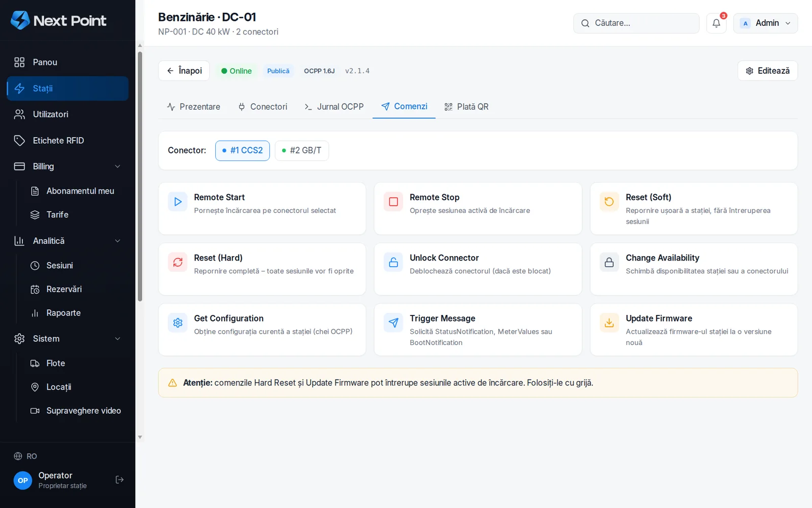Viewport: 812px width, 508px height.
Task: Click the Get Configuration gear icon
Action: pyautogui.click(x=178, y=323)
